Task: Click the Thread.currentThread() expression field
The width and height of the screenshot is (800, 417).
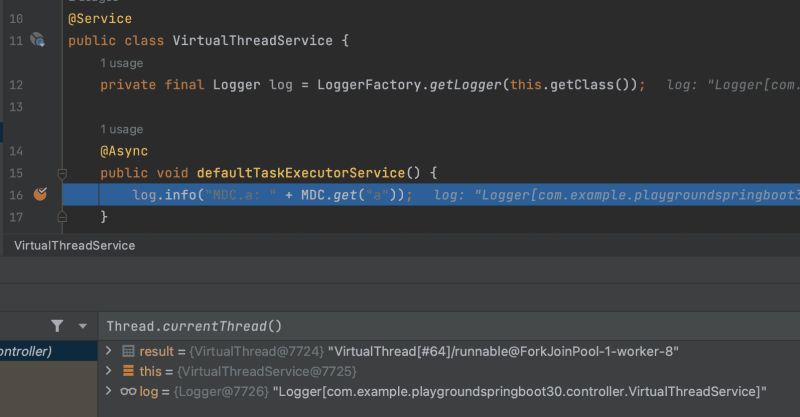Action: 449,326
